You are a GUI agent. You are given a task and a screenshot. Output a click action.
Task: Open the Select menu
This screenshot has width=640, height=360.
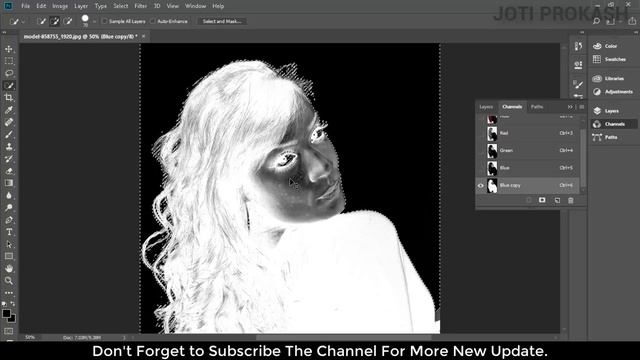tap(120, 6)
